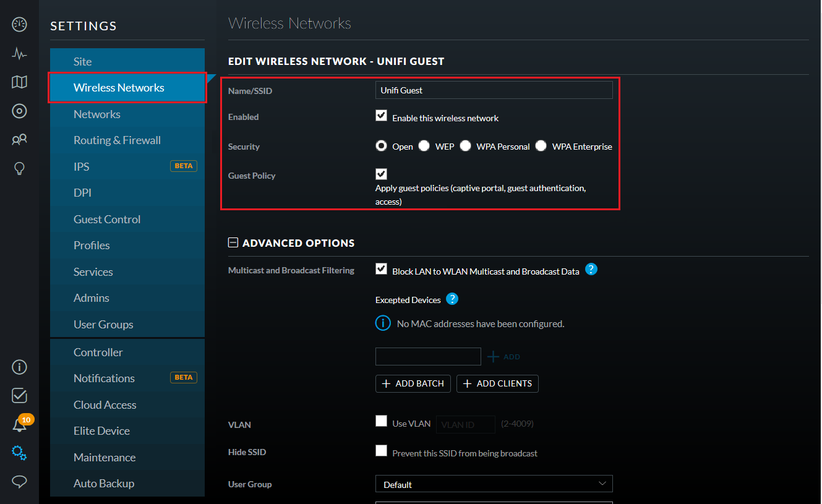Click the VLAN ID input field
This screenshot has width=822, height=504.
click(466, 424)
